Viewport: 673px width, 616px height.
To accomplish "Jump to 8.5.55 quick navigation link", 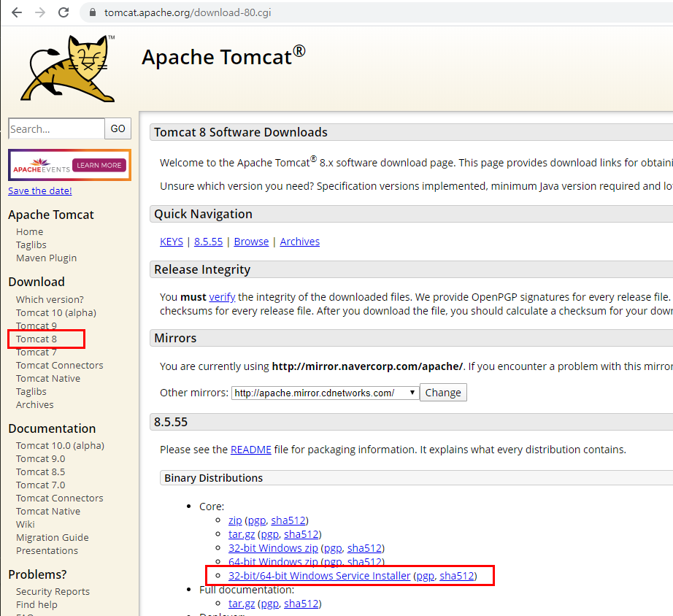I will [209, 242].
